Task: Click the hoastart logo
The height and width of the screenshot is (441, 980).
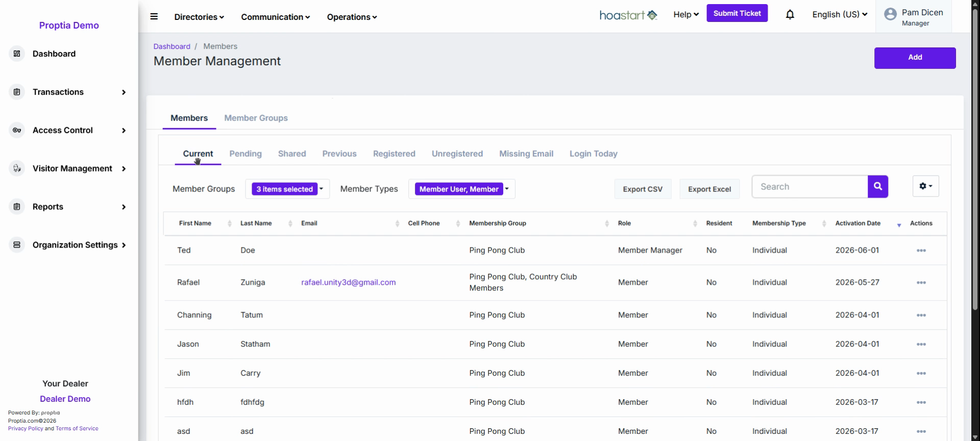Action: (628, 15)
